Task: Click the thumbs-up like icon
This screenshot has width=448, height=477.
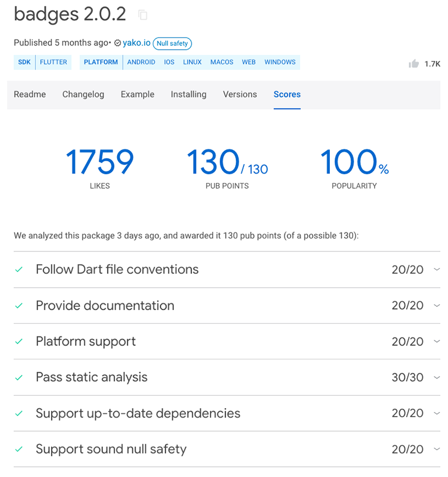Action: [413, 64]
